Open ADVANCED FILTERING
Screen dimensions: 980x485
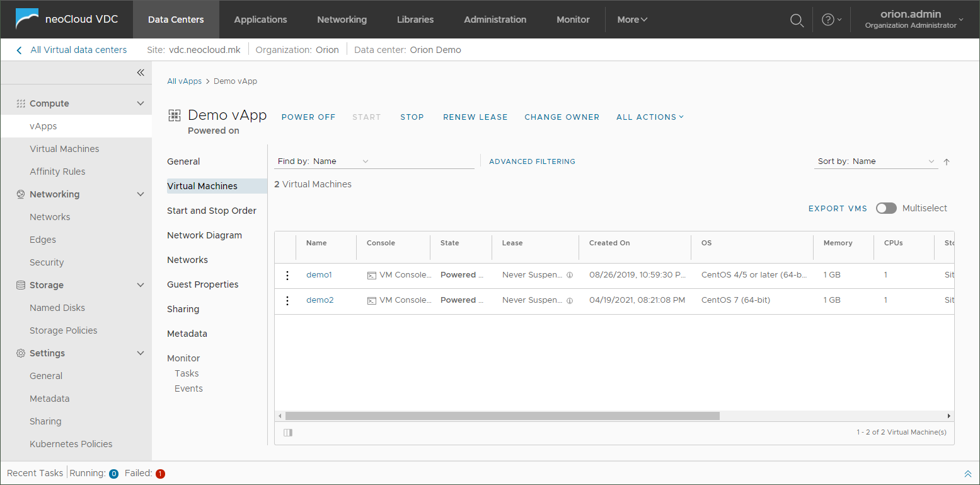pos(532,161)
